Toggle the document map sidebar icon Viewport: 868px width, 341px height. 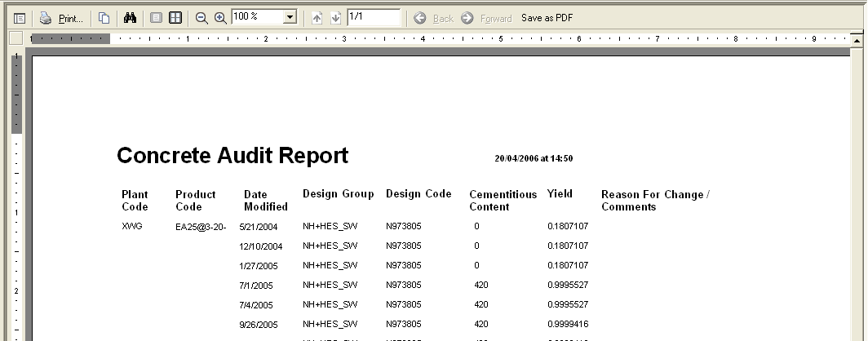pos(20,18)
